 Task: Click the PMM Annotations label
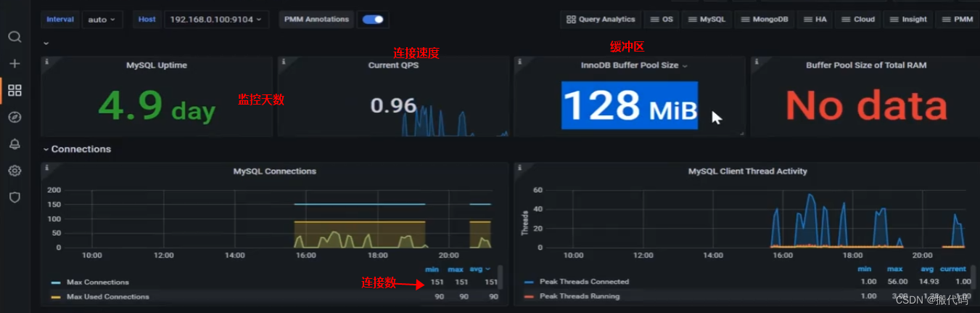point(317,20)
